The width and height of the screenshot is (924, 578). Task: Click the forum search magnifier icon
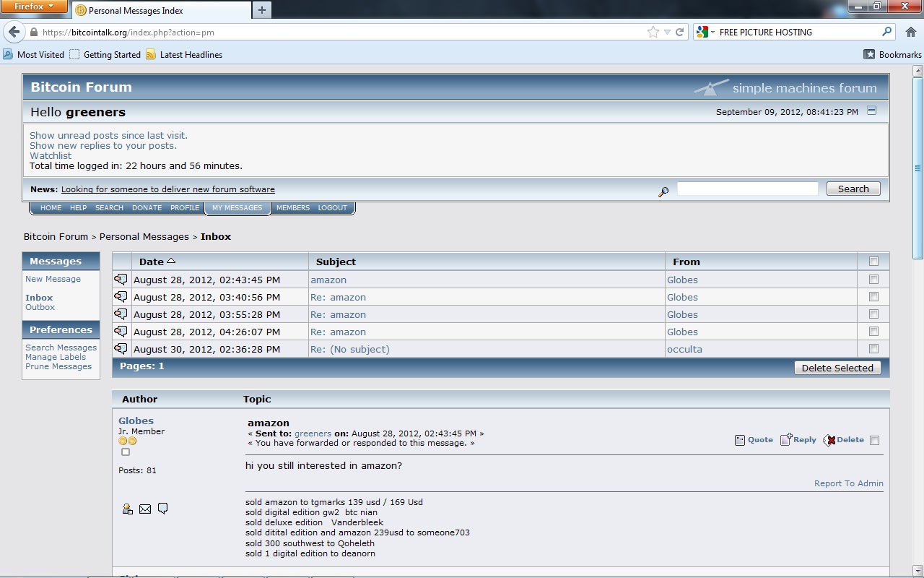pos(663,191)
